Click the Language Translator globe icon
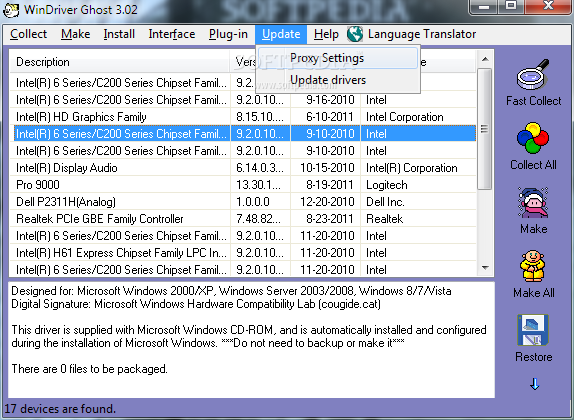574x420 pixels. point(355,34)
